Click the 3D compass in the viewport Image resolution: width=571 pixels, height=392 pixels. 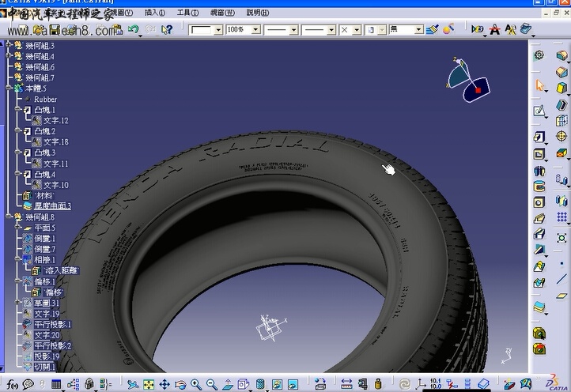coord(468,81)
